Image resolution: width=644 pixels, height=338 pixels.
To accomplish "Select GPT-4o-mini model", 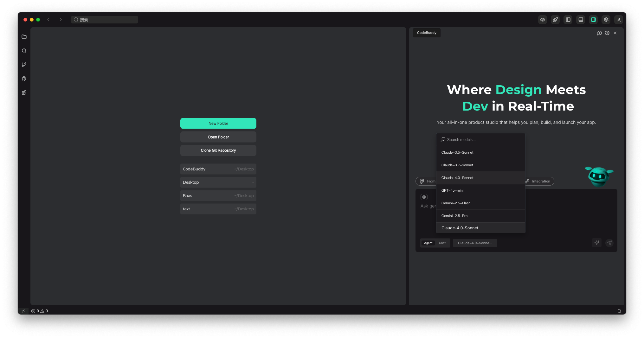I will click(481, 190).
